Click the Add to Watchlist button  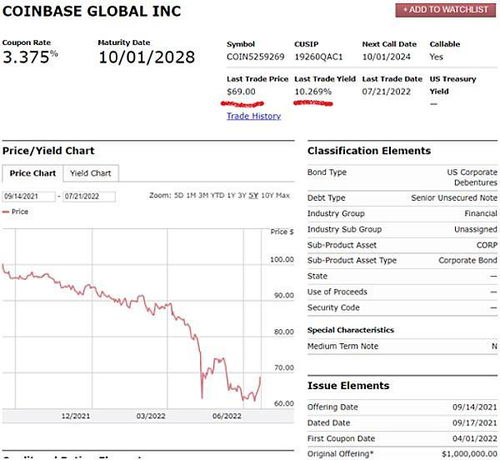pyautogui.click(x=445, y=10)
